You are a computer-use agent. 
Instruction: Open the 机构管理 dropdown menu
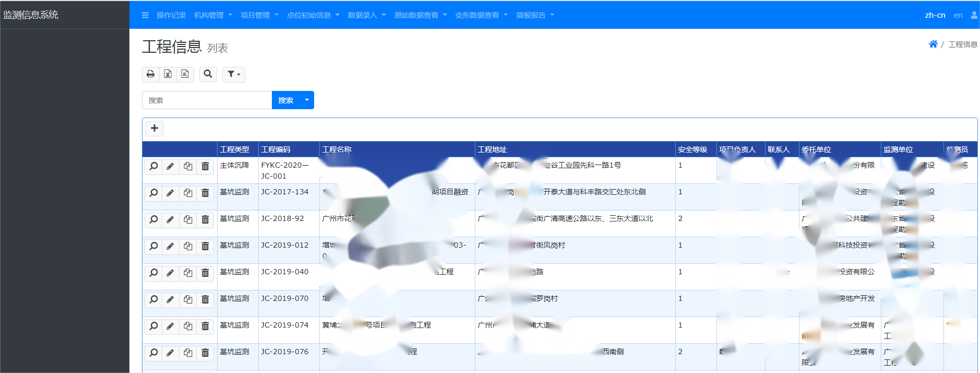pyautogui.click(x=213, y=15)
